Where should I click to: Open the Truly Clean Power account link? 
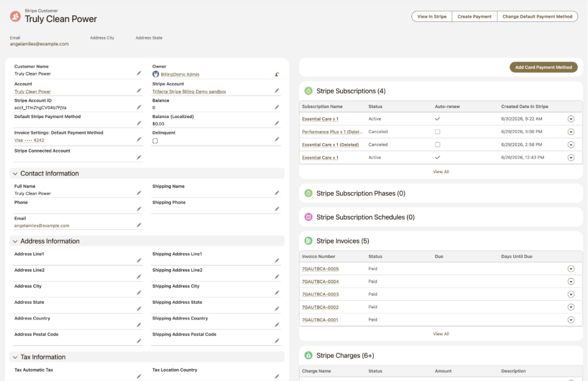coord(33,92)
